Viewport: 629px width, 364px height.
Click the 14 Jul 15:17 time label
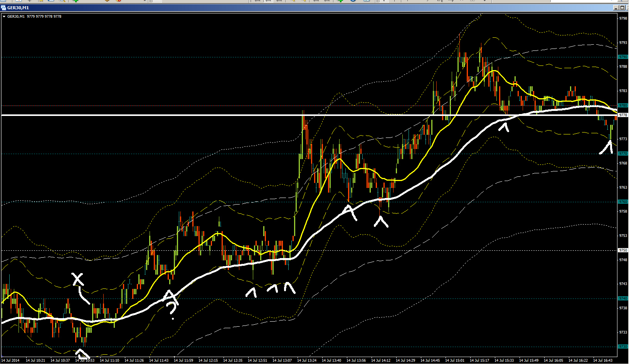[x=479, y=361]
